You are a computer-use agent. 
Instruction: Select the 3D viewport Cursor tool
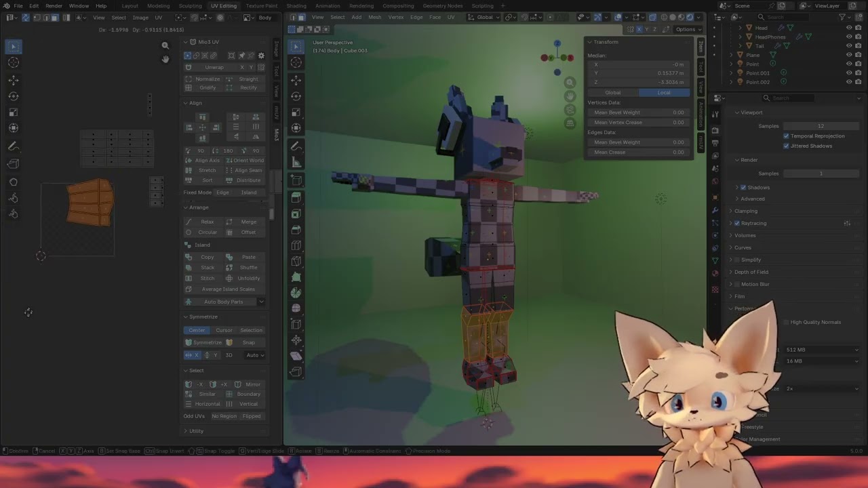296,62
